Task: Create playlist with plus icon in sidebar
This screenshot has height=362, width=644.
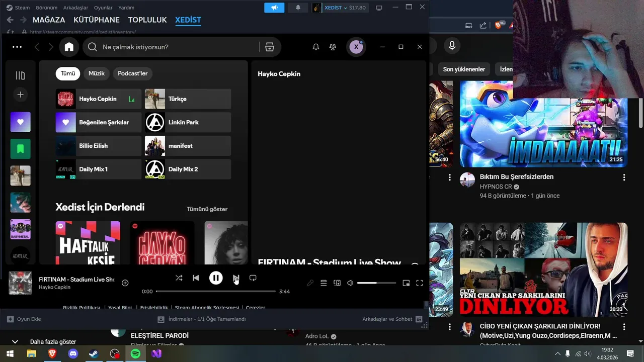Action: click(20, 95)
